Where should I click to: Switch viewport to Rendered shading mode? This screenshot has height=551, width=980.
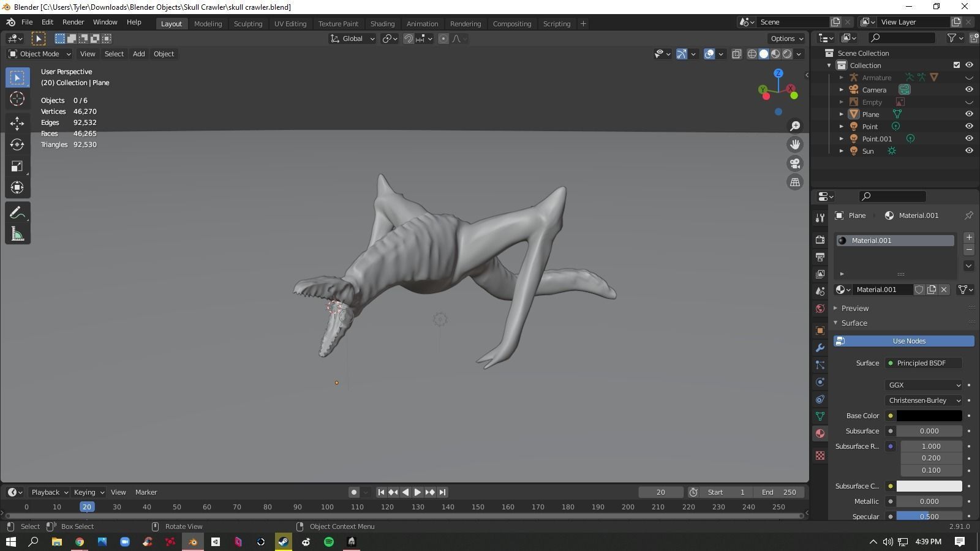pyautogui.click(x=786, y=54)
